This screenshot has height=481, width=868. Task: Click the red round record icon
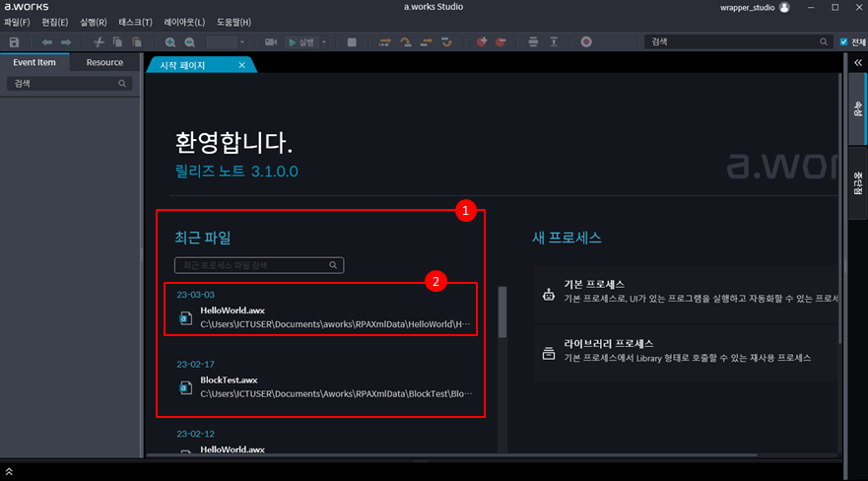pos(586,42)
